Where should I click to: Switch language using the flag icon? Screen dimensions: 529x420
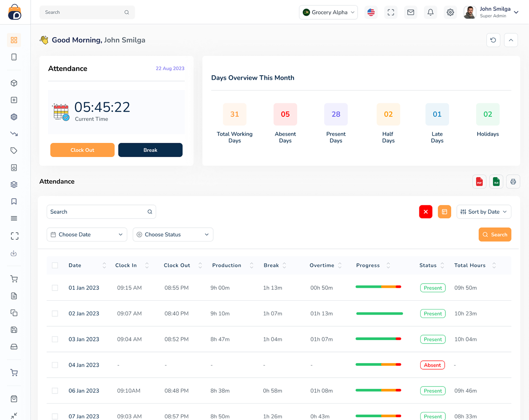point(371,12)
